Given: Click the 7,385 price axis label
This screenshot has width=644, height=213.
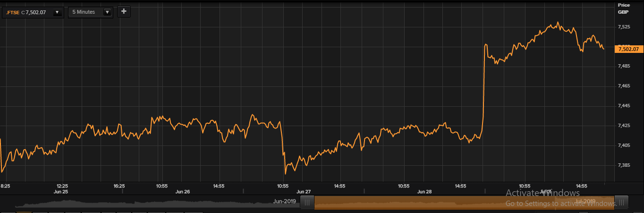Looking at the screenshot, I should [624, 165].
